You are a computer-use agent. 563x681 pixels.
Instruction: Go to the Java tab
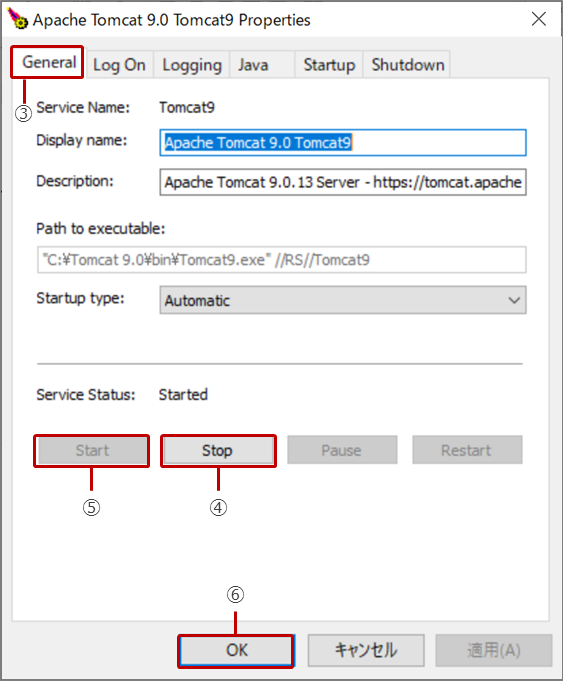[262, 65]
